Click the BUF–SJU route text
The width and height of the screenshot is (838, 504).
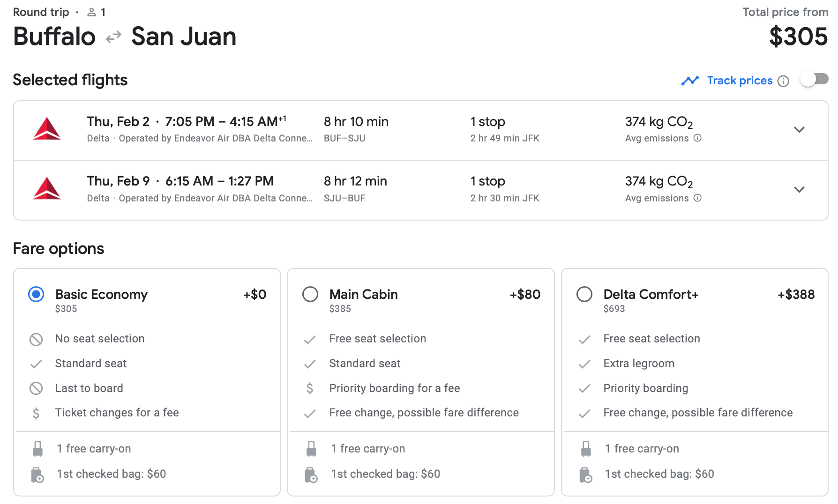[x=344, y=138]
